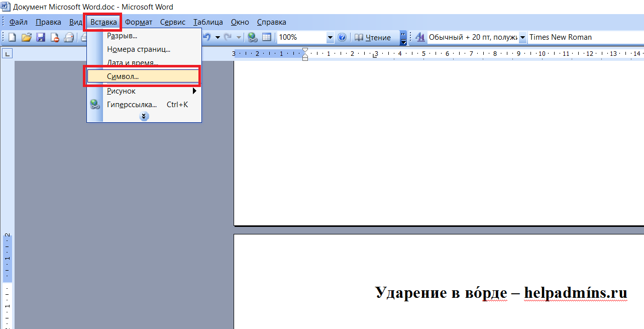
Task: Open the Правка menu
Action: coord(49,22)
